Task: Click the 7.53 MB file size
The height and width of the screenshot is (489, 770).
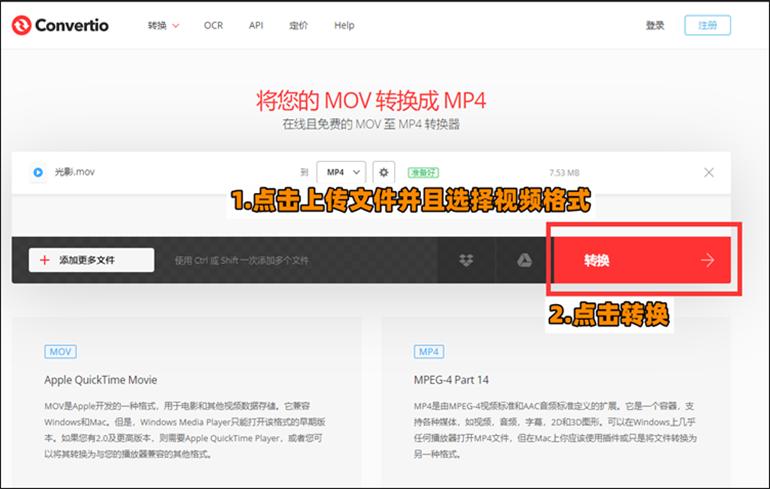Action: pyautogui.click(x=564, y=173)
